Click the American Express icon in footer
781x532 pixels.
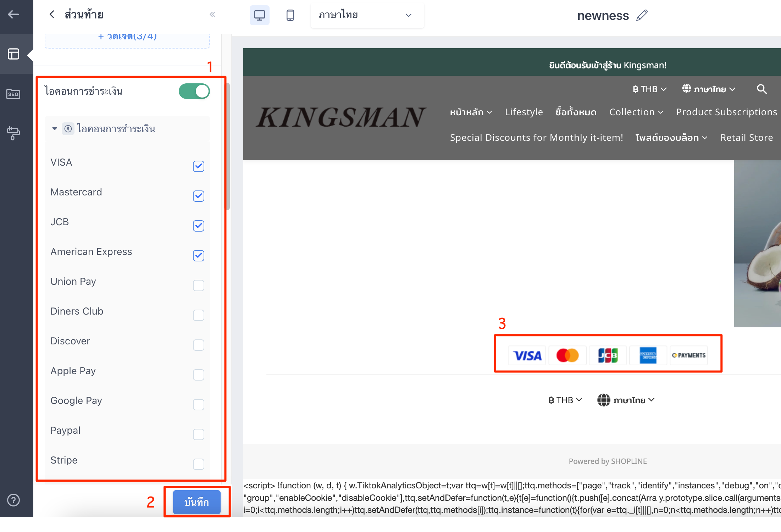(648, 355)
